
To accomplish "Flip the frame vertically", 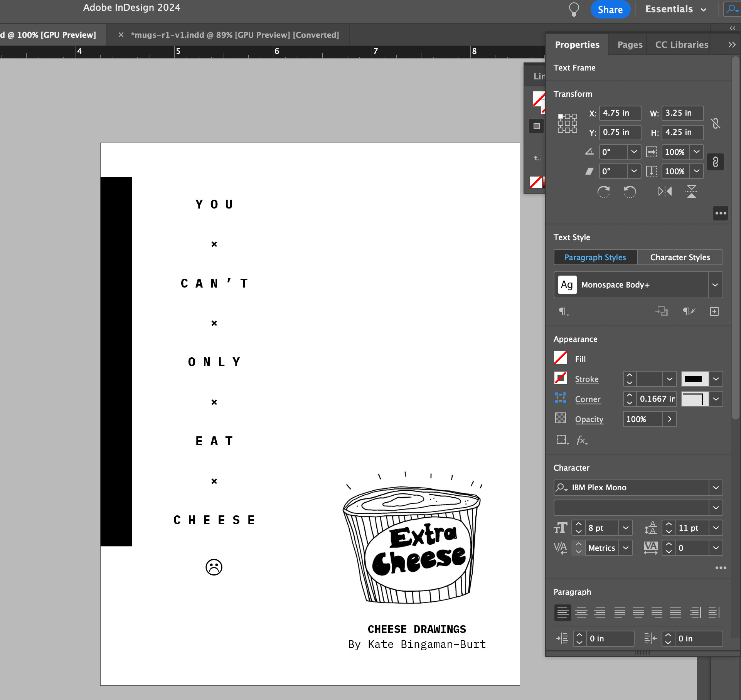I will pos(692,192).
